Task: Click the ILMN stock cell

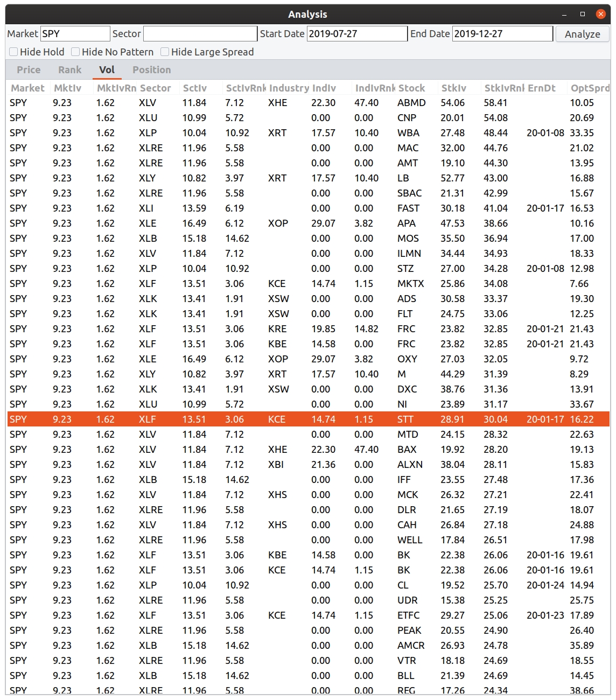Action: point(409,254)
